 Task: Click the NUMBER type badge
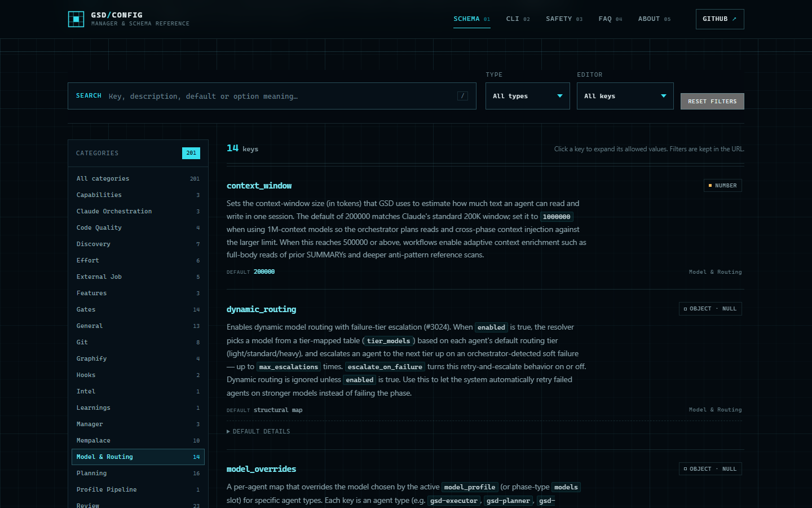click(723, 186)
